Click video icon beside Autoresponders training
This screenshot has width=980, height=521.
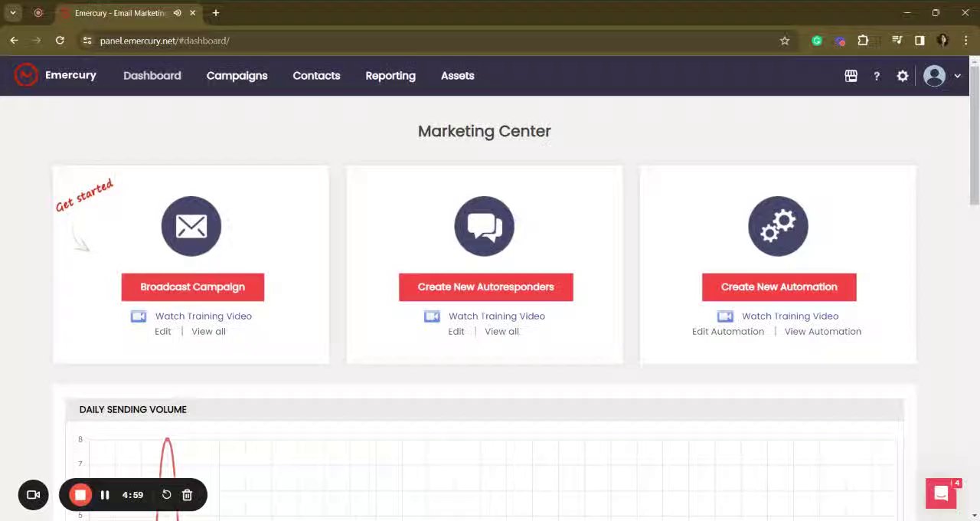pyautogui.click(x=432, y=316)
